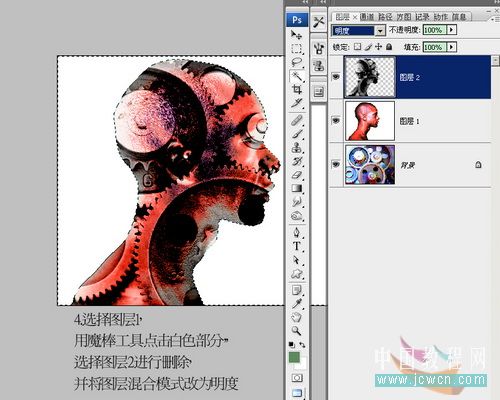Select the Clone Stamp tool
The width and height of the screenshot is (500, 400).
pos(296,147)
